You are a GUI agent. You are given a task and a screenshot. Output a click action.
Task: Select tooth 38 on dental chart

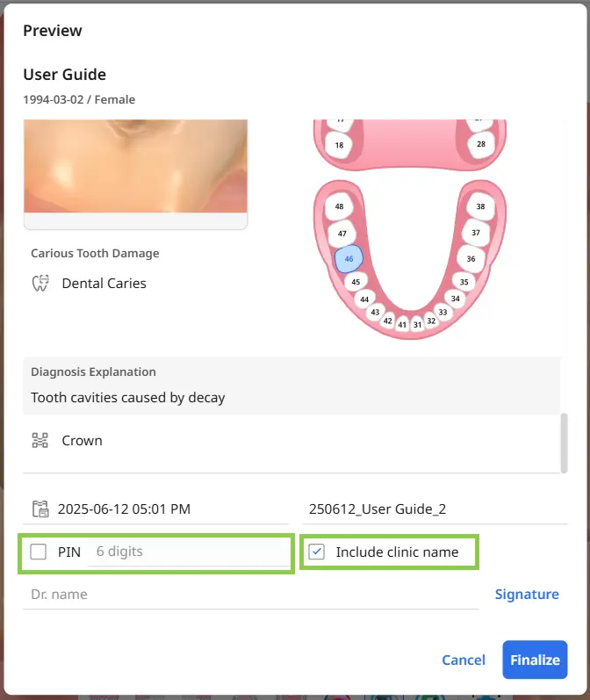coord(480,206)
